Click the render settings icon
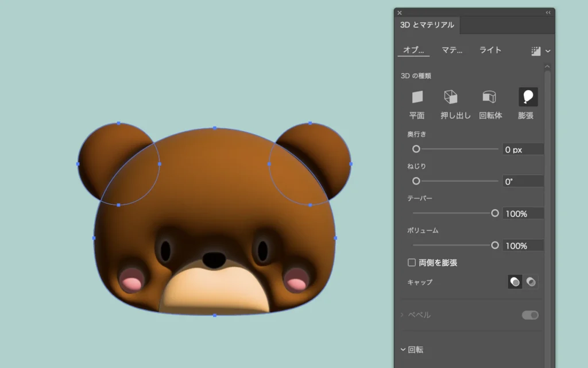 coord(536,51)
